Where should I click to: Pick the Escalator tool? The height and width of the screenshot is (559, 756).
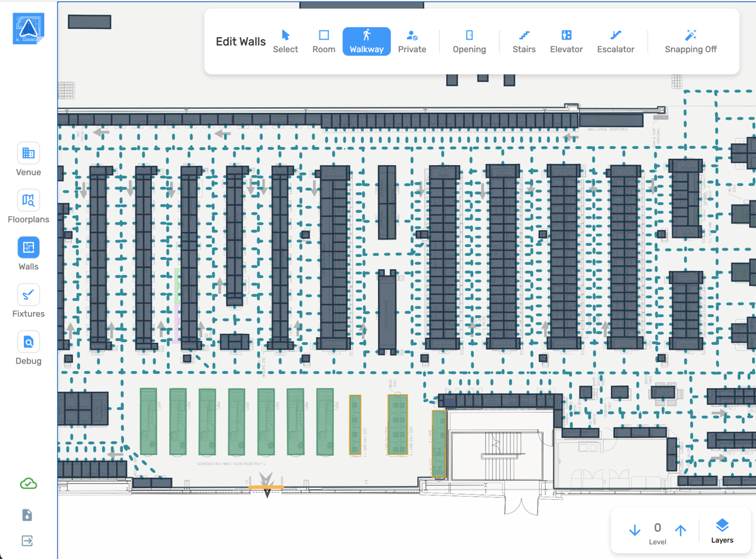(x=616, y=42)
